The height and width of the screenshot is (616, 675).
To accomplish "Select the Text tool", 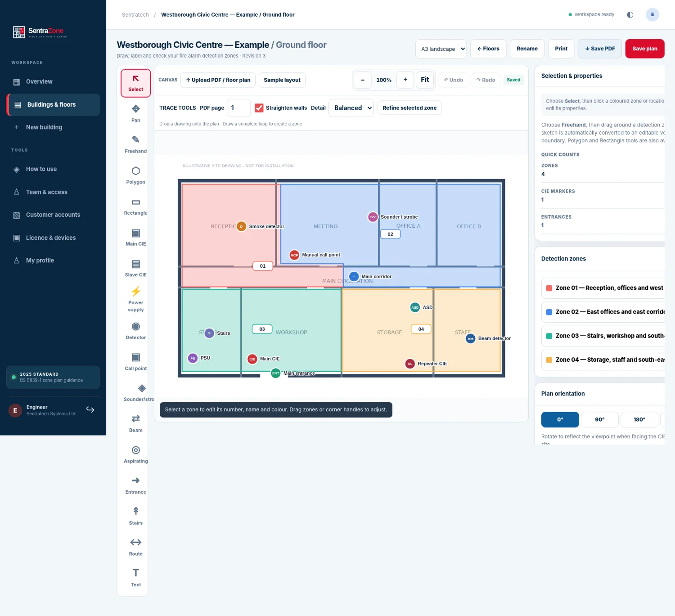I will pos(135,578).
